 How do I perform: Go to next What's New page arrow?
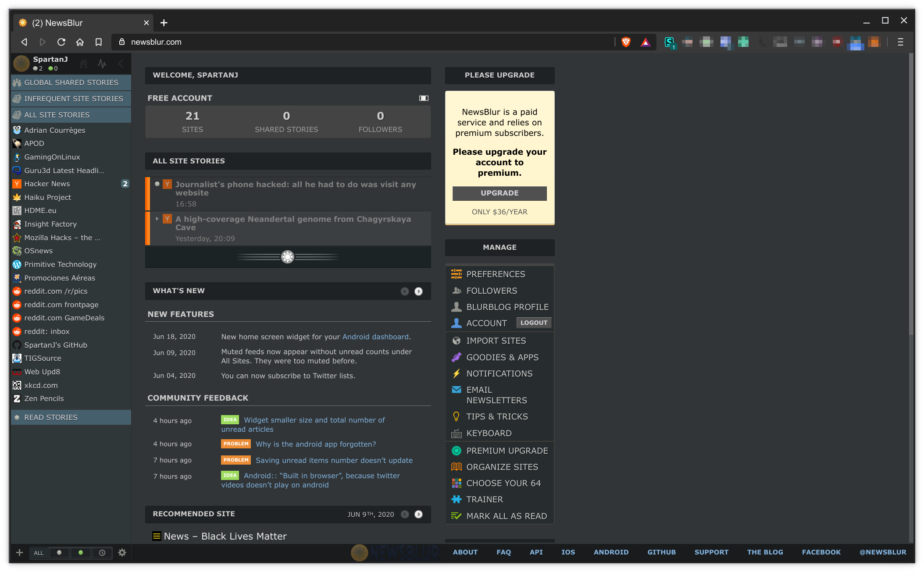click(418, 291)
